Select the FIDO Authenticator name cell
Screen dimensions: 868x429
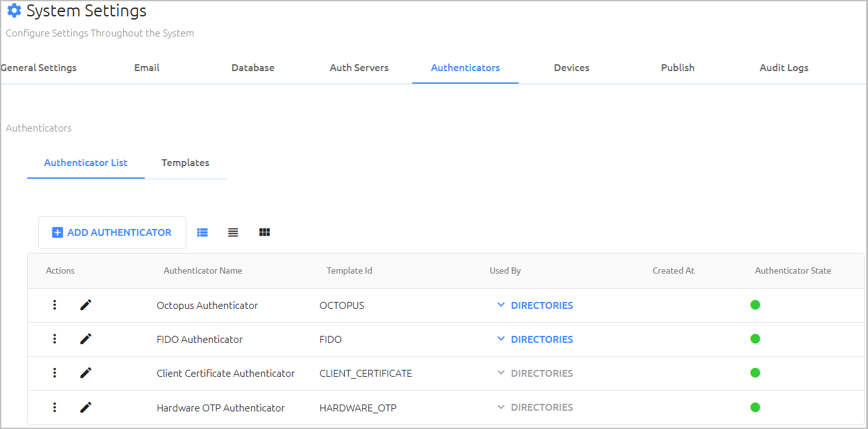coord(200,339)
